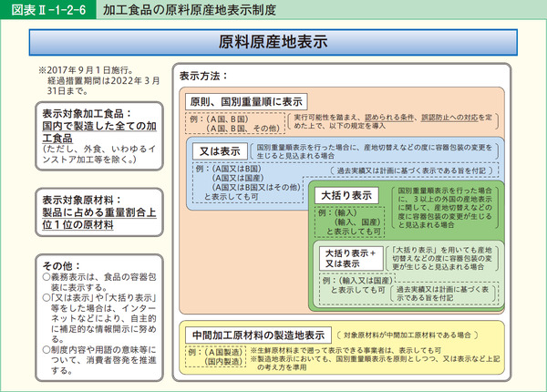The image size is (547, 392).
Task: Click the heading その他：
Action: 61,266
